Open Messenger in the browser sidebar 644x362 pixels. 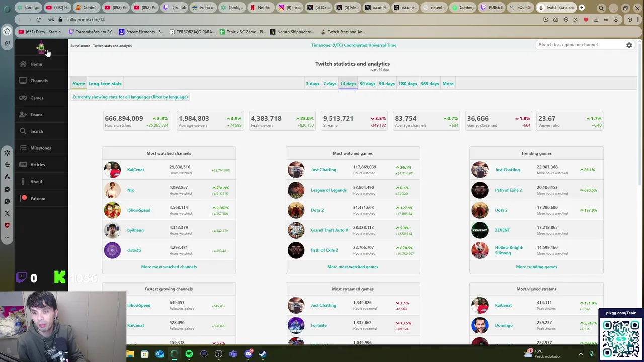point(7,189)
